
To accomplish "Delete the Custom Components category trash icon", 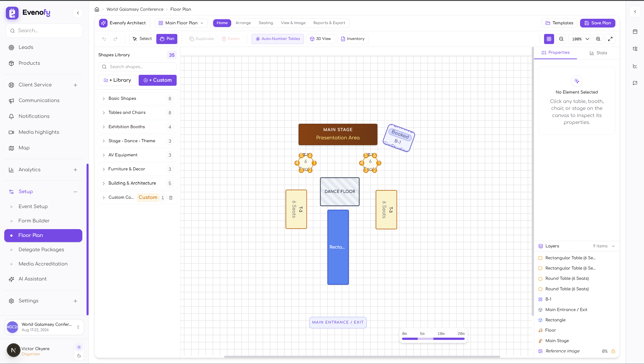I will tap(171, 197).
